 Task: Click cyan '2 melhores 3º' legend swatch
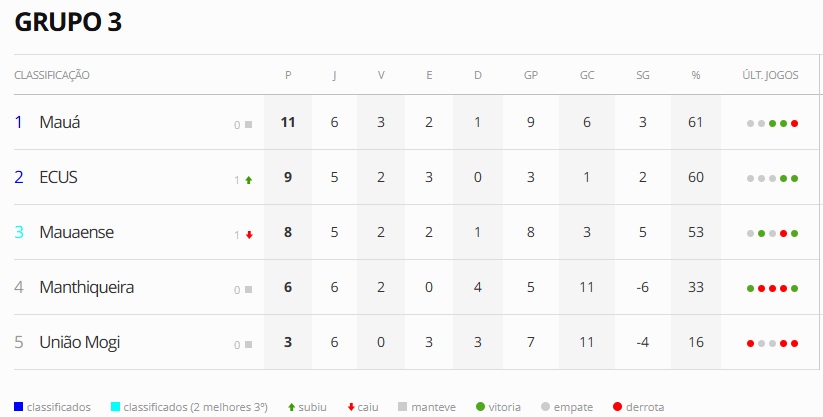[116, 407]
